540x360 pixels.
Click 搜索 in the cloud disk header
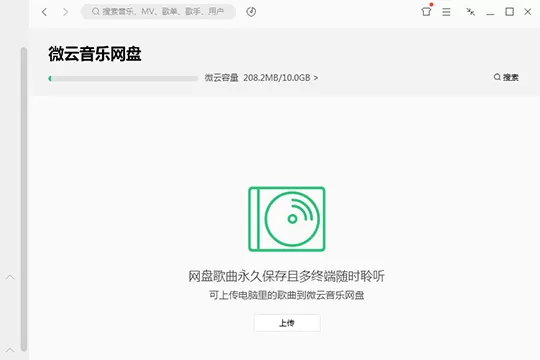click(506, 77)
